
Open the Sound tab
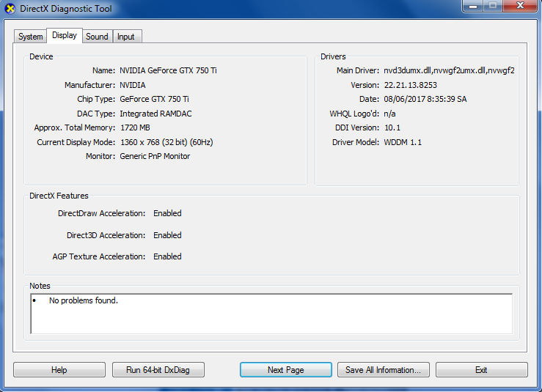pyautogui.click(x=97, y=37)
